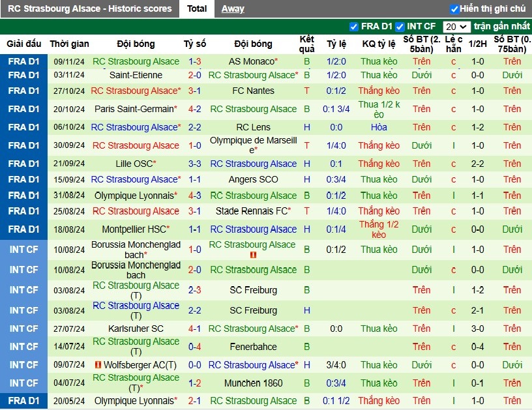This screenshot has height=410, width=532.
Task: Open the 0-0 score of the Wolfsberger match
Action: (x=195, y=365)
